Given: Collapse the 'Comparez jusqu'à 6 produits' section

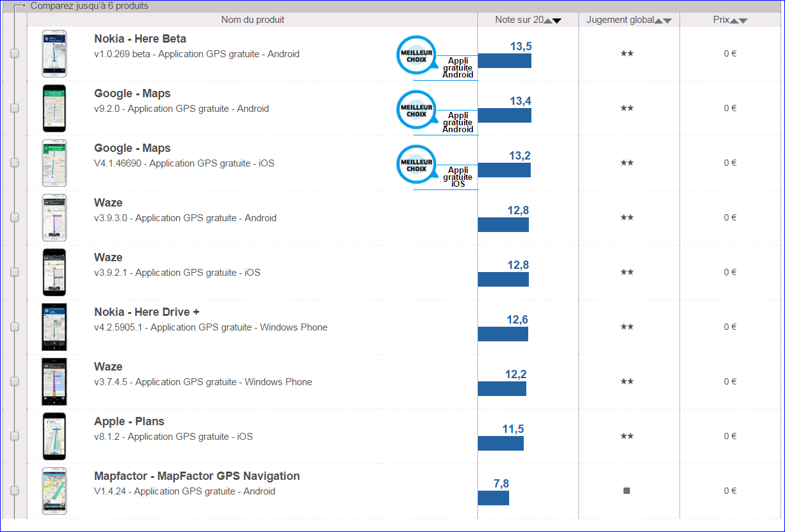Looking at the screenshot, I should pyautogui.click(x=24, y=6).
